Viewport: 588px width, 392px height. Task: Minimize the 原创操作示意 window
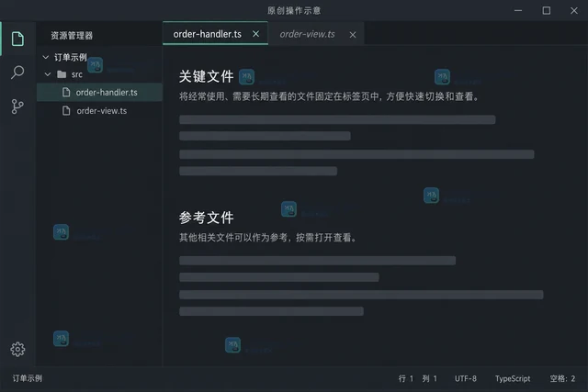[518, 10]
